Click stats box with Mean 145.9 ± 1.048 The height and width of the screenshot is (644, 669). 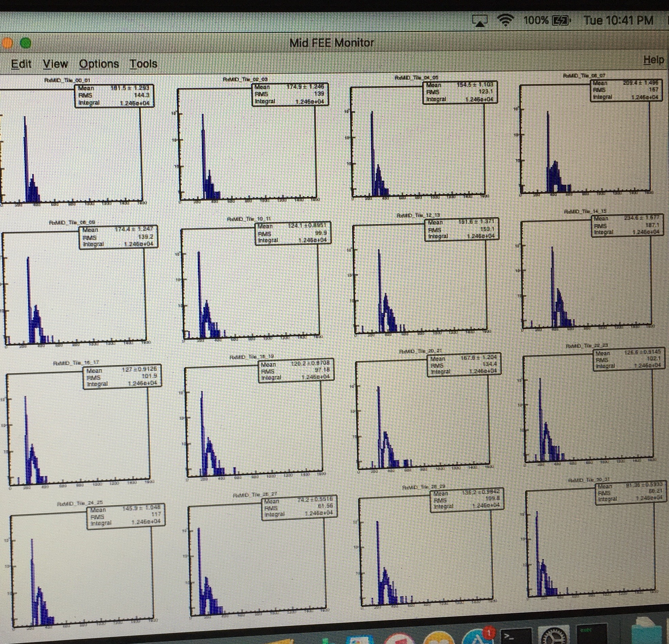click(126, 517)
